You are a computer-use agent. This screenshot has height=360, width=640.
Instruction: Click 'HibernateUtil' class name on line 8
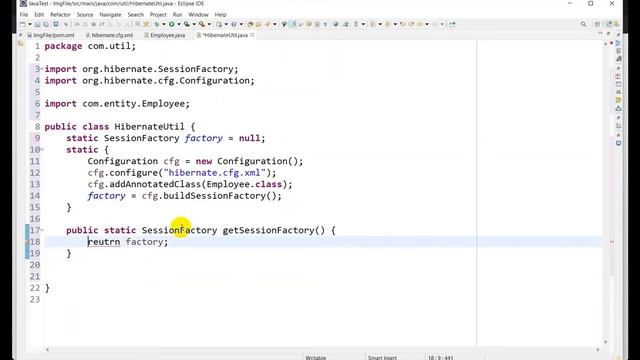tap(149, 127)
